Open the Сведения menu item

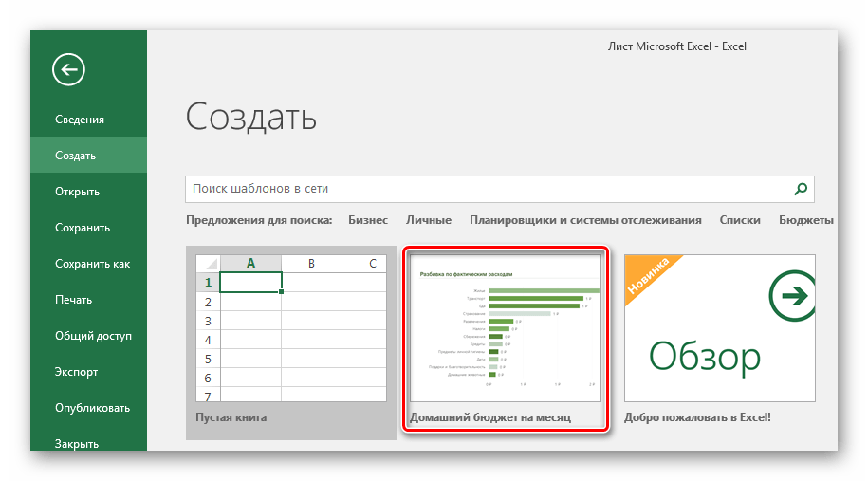coord(80,120)
